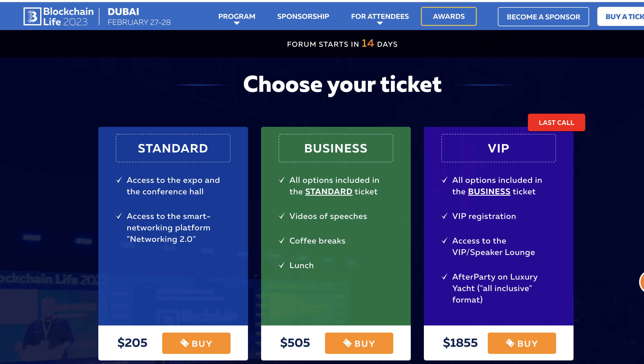The width and height of the screenshot is (644, 364).
Task: Expand the For Attendees dropdown arrow
Action: [x=380, y=24]
